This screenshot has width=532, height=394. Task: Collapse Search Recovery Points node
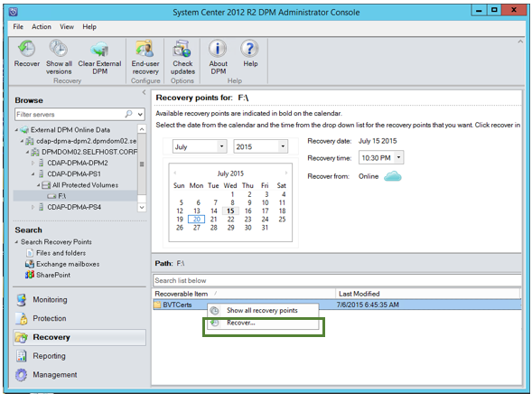[16, 242]
